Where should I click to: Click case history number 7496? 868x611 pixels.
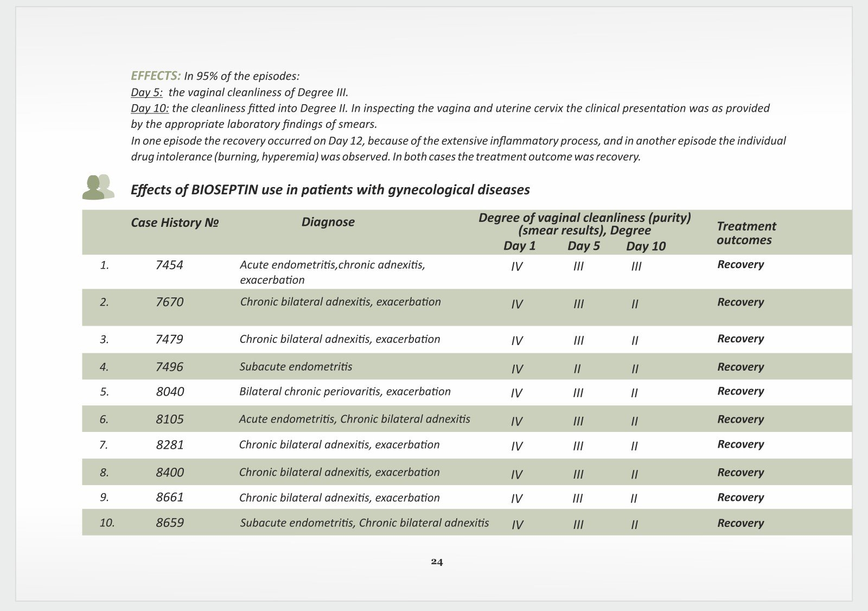(169, 367)
